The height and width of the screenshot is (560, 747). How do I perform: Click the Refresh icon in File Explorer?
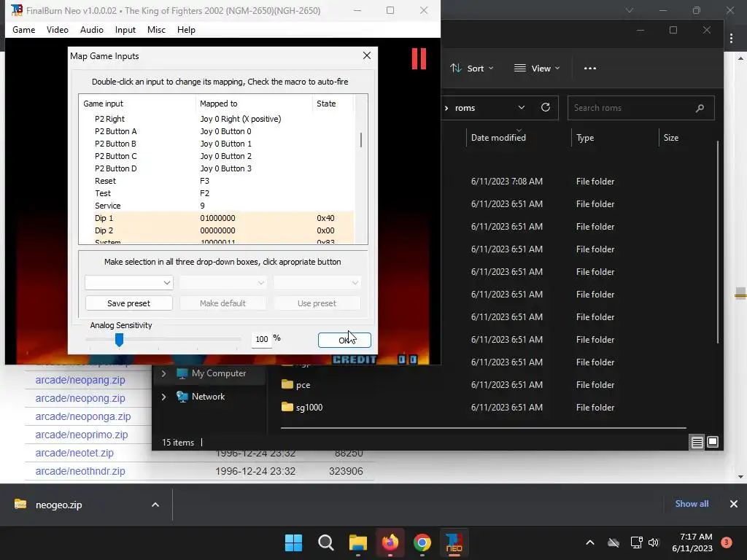[546, 108]
